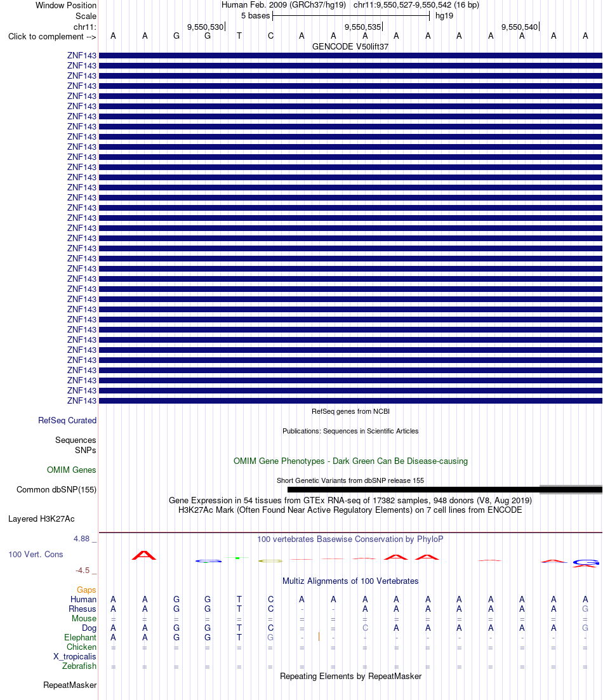
Task: Open Short Genetic Variants from dbSNP release 155
Action: tap(350, 480)
